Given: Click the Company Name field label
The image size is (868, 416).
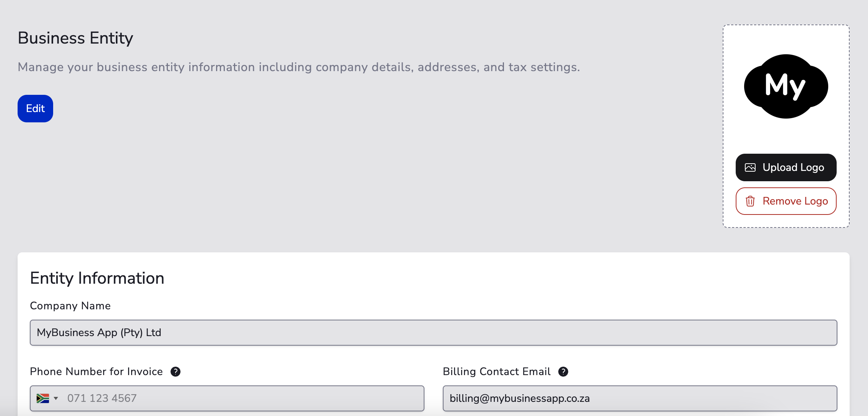Looking at the screenshot, I should 70,306.
